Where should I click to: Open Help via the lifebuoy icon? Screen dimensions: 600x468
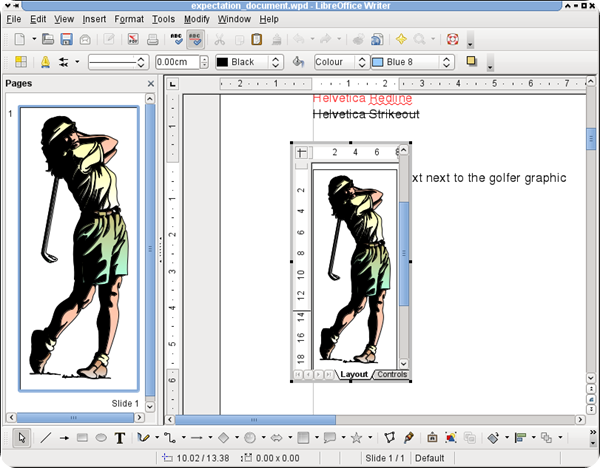point(452,39)
